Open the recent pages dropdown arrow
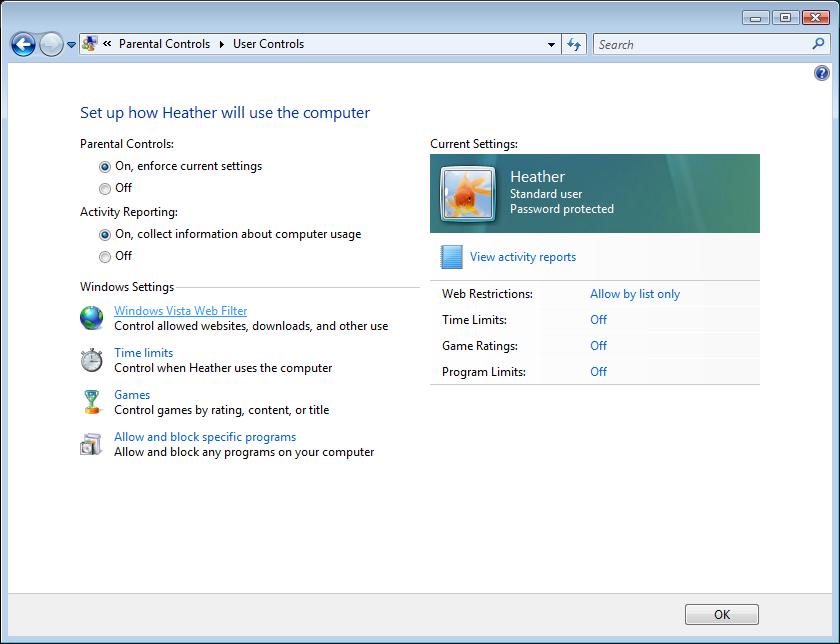Viewport: 840px width, 644px height. [x=71, y=45]
